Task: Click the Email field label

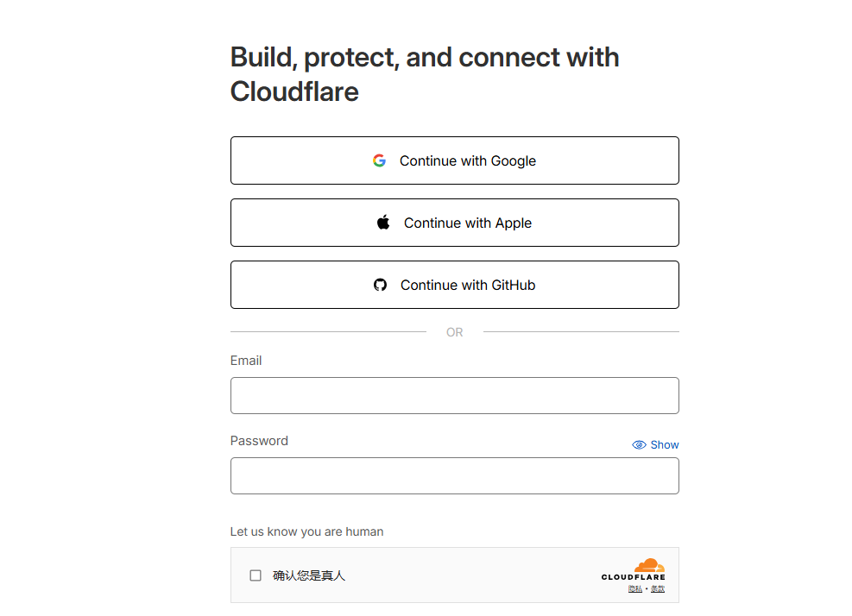Action: (x=246, y=361)
